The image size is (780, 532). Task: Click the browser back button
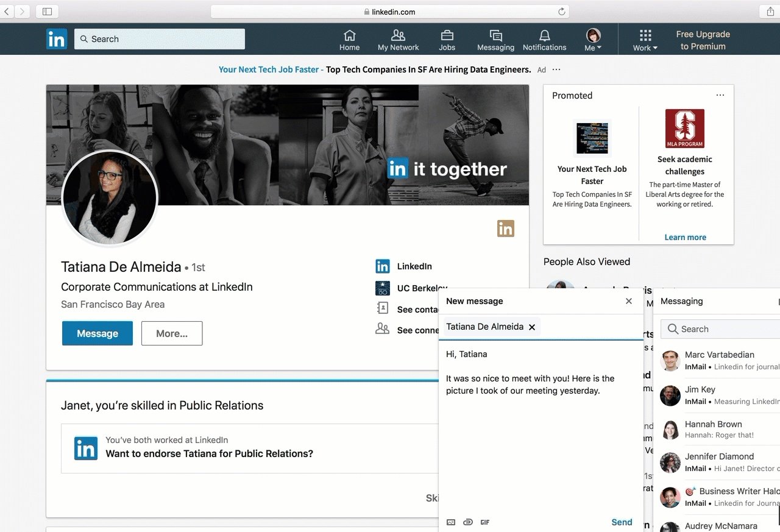pyautogui.click(x=7, y=12)
